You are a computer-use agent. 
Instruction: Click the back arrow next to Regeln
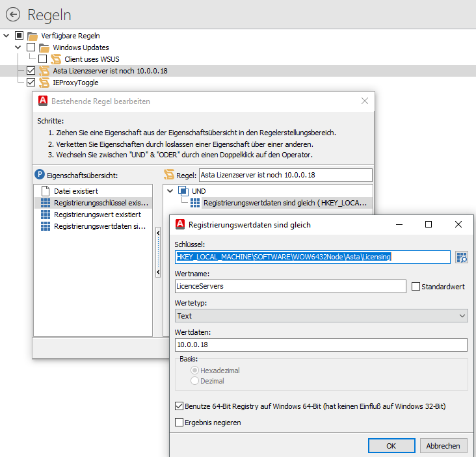12,14
